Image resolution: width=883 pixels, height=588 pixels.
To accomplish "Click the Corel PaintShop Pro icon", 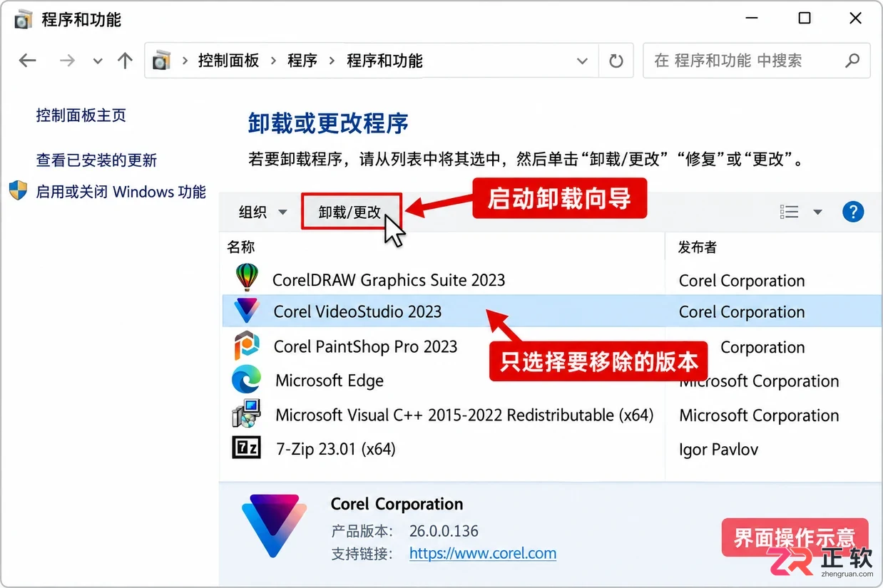I will click(247, 346).
